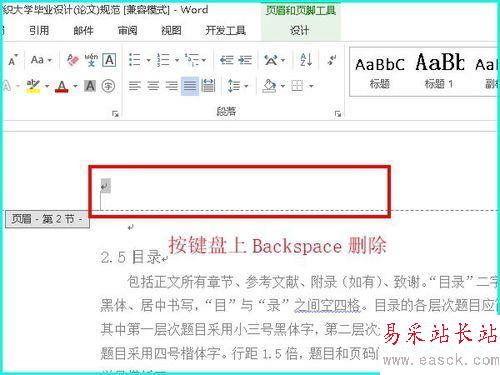Image resolution: width=500 pixels, height=375 pixels.
Task: Open the Change Case (Aa) dropdown
Action: pyautogui.click(x=41, y=60)
